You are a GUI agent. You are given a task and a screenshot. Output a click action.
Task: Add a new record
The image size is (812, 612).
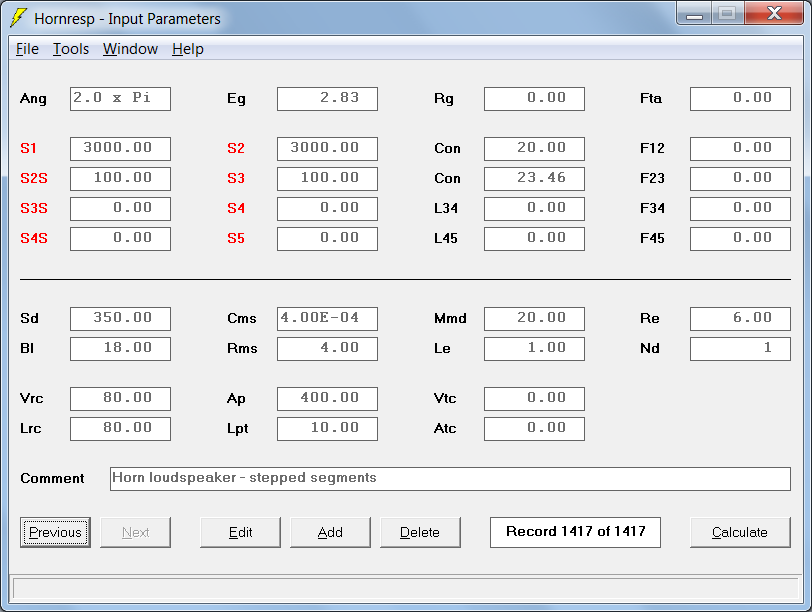tap(330, 532)
